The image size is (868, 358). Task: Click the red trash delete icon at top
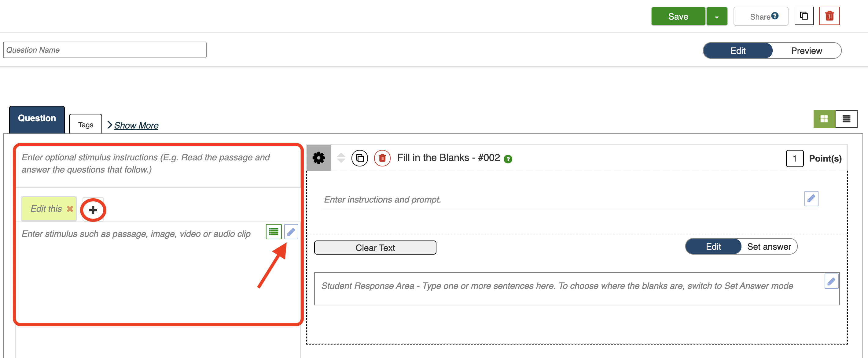click(829, 16)
